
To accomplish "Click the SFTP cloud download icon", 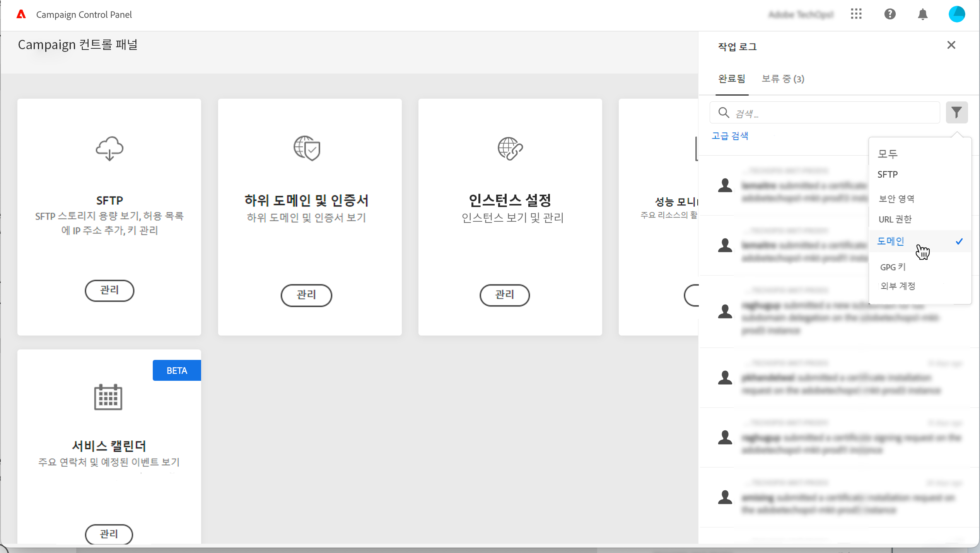I will click(x=109, y=148).
